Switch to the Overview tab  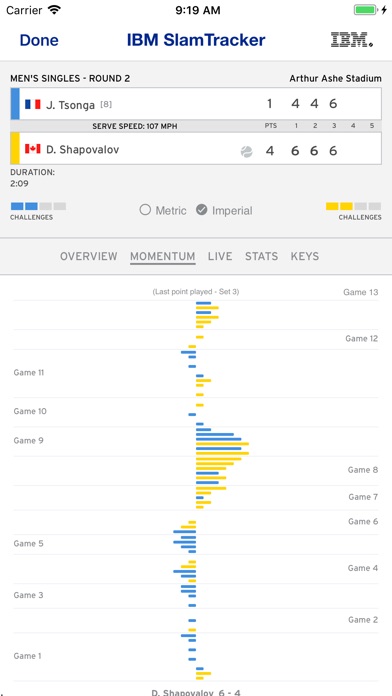click(x=89, y=256)
